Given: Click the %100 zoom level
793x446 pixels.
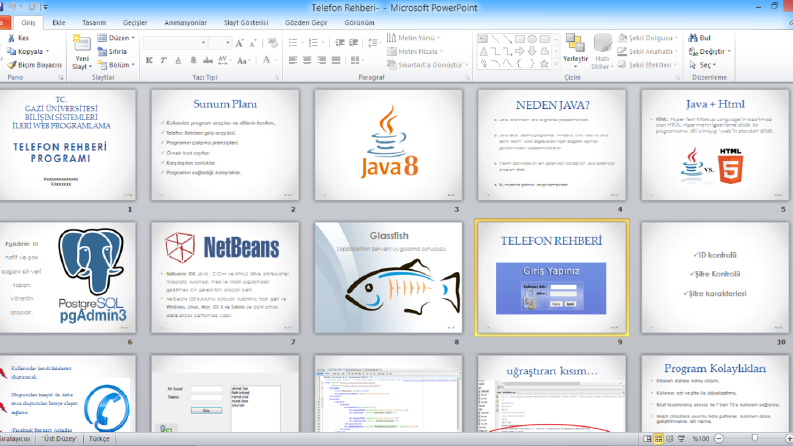Looking at the screenshot, I should [x=700, y=438].
